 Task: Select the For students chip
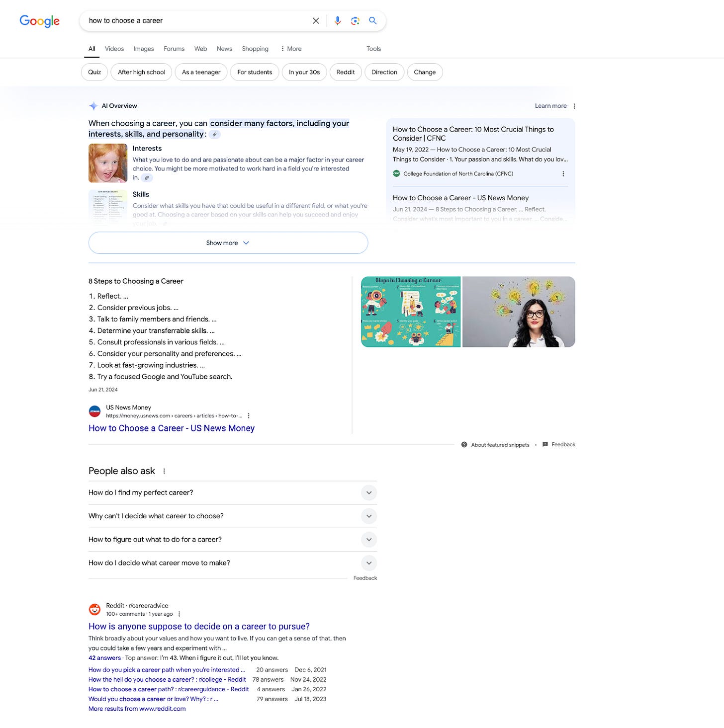pyautogui.click(x=255, y=72)
